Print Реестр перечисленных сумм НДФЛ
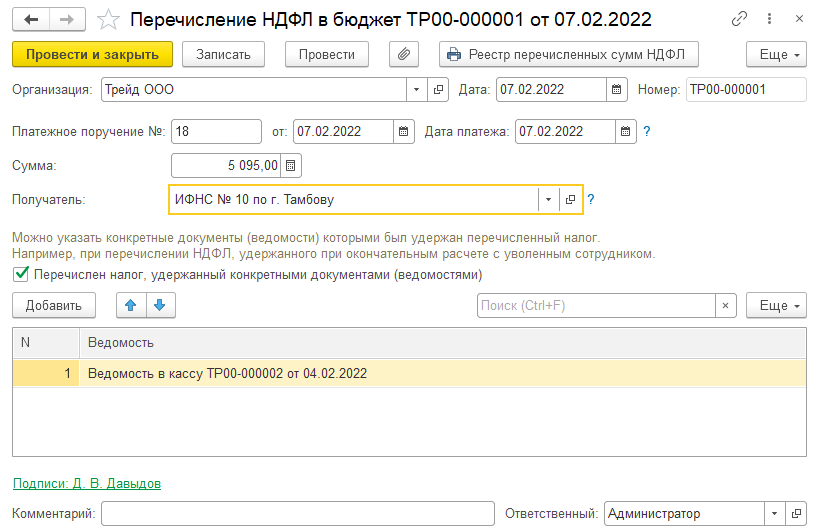The height and width of the screenshot is (532, 823). pyautogui.click(x=568, y=55)
